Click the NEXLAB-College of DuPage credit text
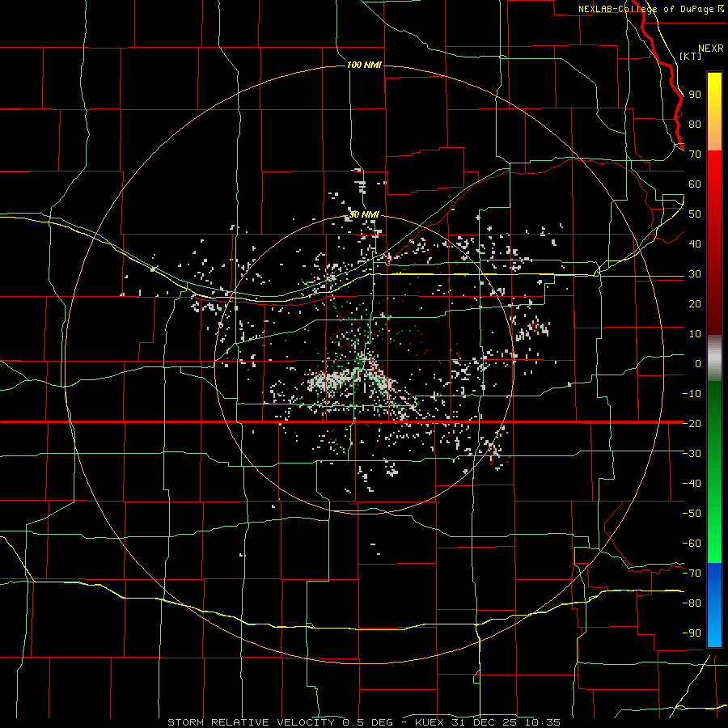Screen dimensions: 728x728 647,9
